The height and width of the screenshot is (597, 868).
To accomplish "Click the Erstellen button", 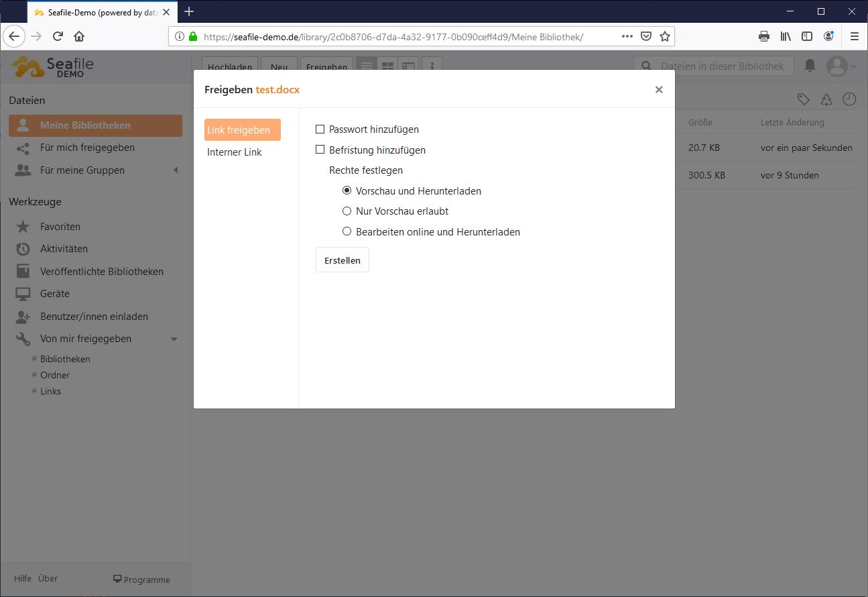I will (x=342, y=260).
